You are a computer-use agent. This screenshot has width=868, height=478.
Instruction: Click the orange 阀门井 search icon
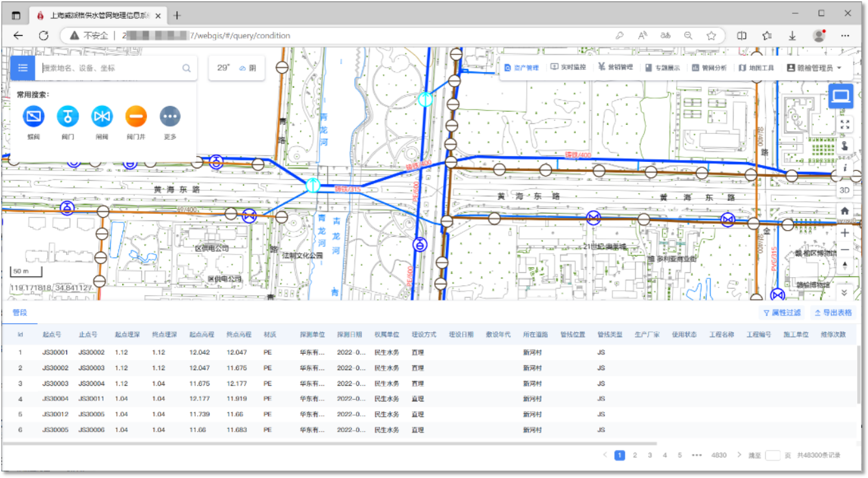[136, 116]
